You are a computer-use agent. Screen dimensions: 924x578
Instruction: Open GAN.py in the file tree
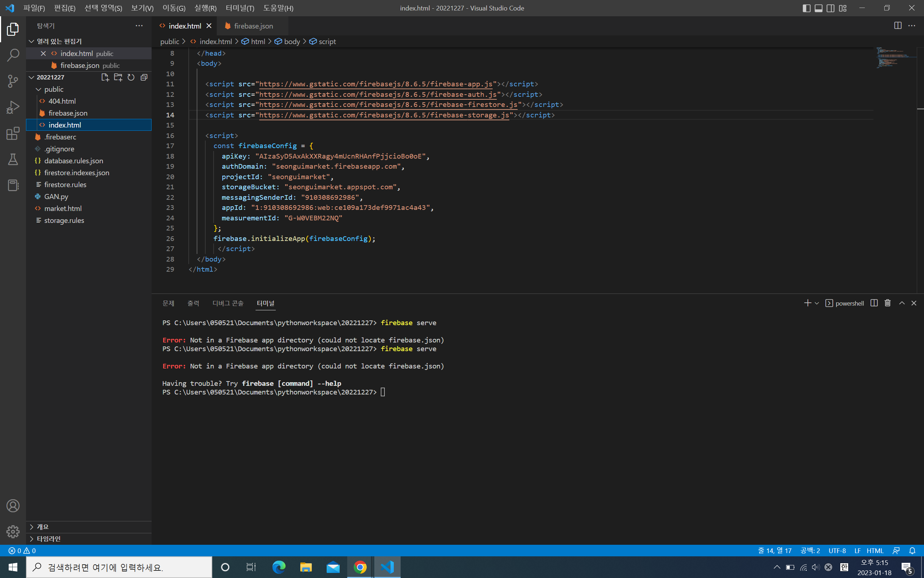pos(88,197)
